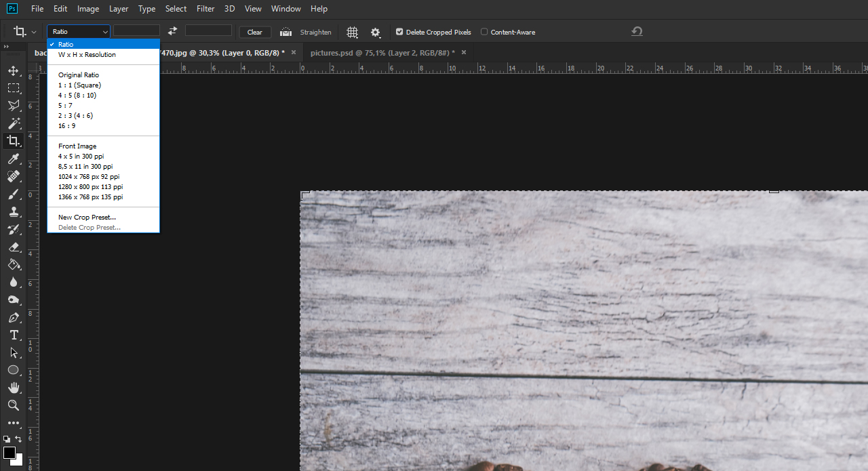Enable Content-Aware checkbox
868x471 pixels.
point(484,32)
